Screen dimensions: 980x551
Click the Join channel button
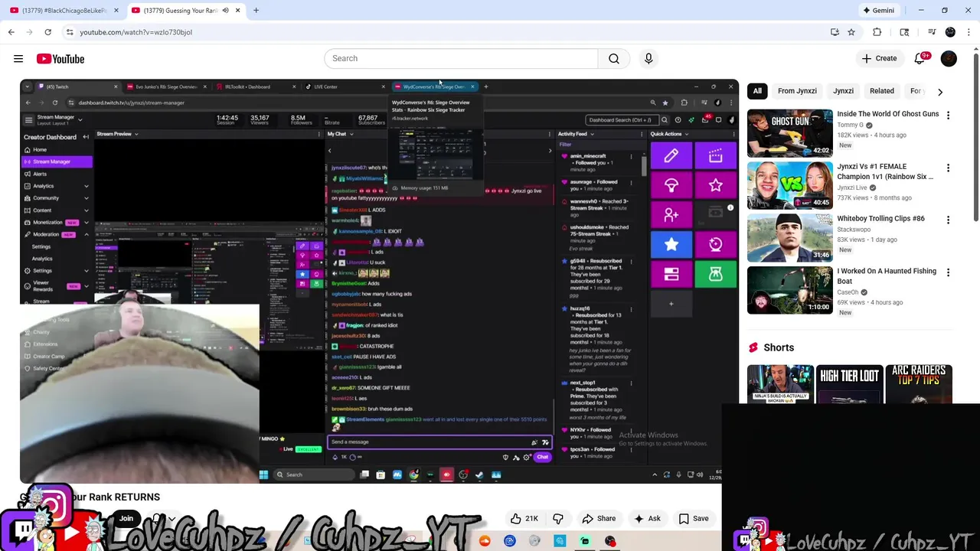(x=126, y=518)
